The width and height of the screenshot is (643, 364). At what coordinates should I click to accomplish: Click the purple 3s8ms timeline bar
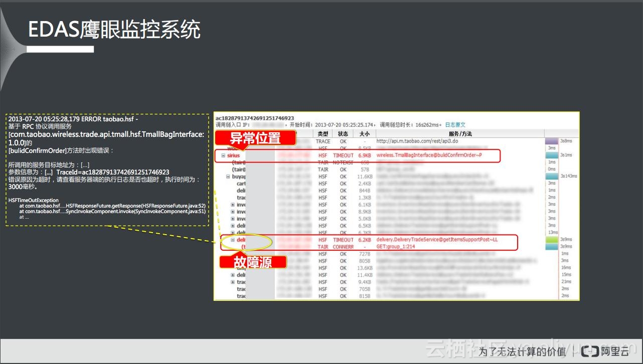(x=551, y=141)
